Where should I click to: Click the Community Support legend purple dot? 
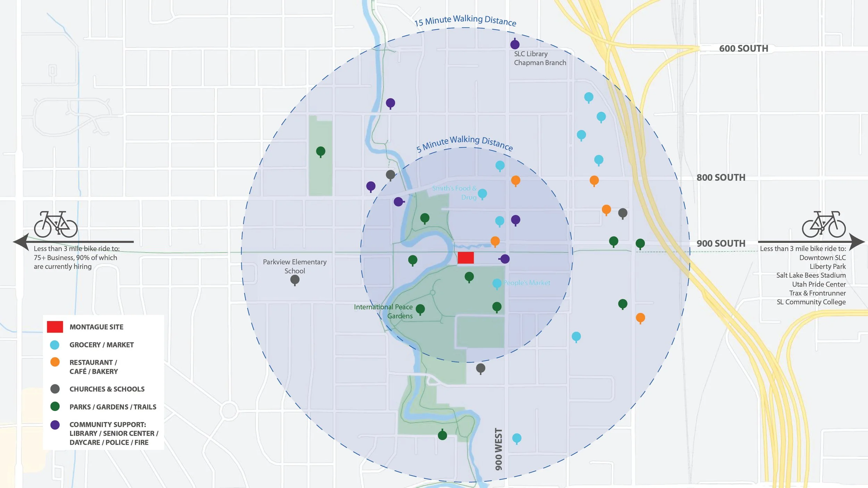55,425
